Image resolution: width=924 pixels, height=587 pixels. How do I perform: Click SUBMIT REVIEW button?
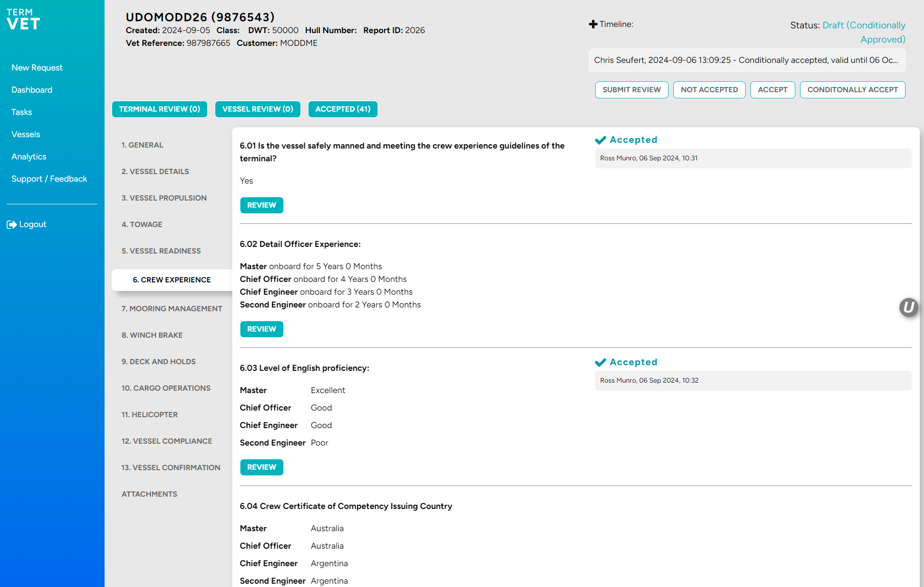tap(632, 90)
